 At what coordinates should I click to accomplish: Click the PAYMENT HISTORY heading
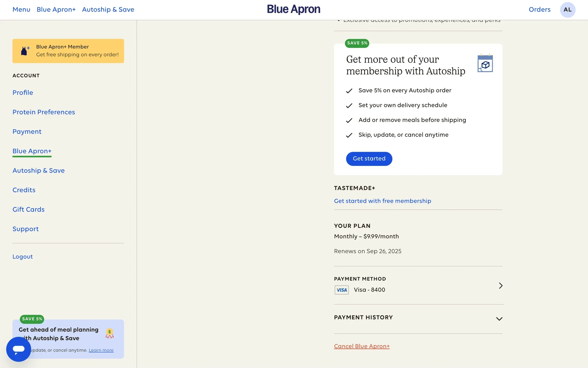[363, 318]
